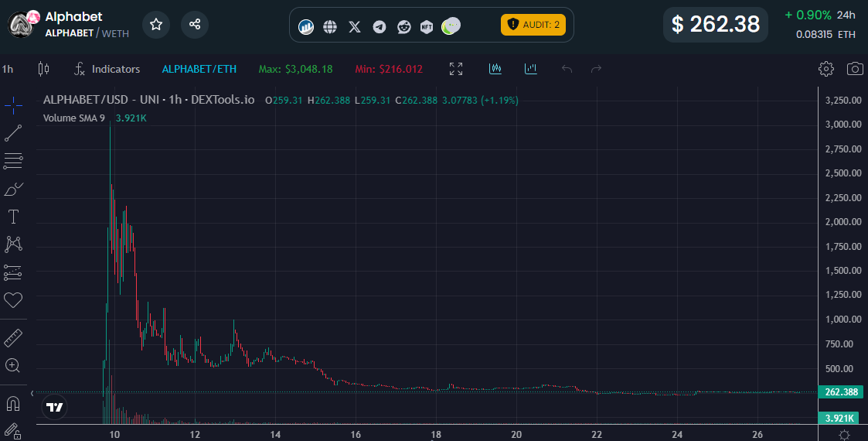Screen dimensions: 868x441
Task: Click date label 18 on time axis
Action: (436, 434)
